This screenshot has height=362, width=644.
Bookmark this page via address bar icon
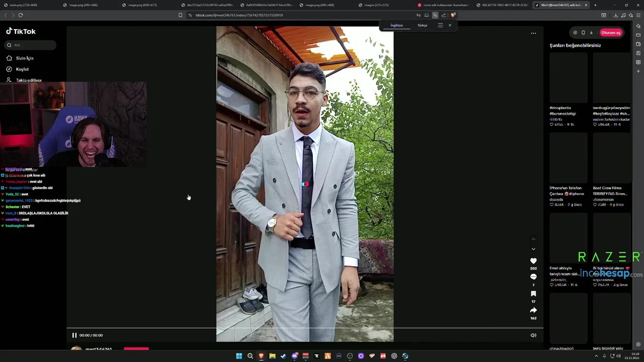(x=180, y=15)
